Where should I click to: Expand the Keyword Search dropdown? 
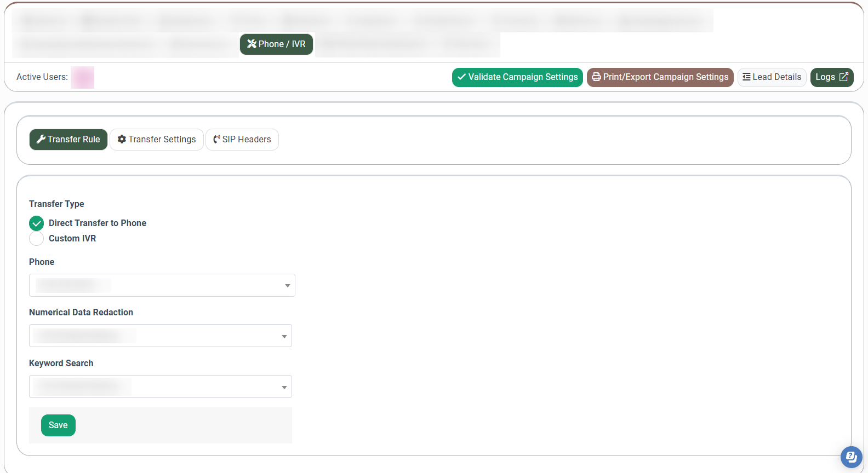coord(161,387)
